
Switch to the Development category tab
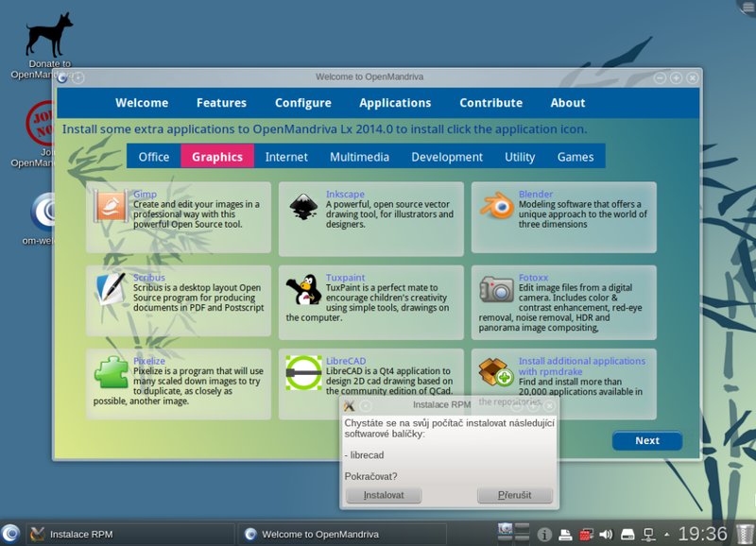click(x=447, y=156)
